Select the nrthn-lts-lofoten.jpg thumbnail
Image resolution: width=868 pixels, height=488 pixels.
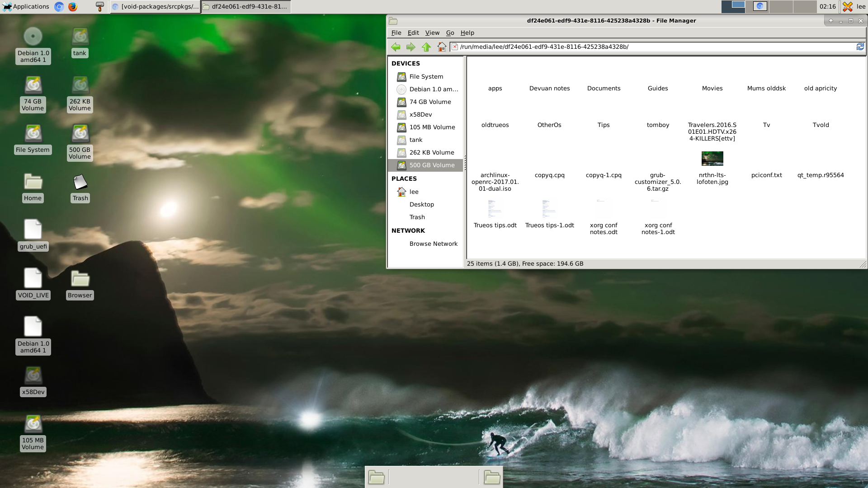click(x=712, y=159)
